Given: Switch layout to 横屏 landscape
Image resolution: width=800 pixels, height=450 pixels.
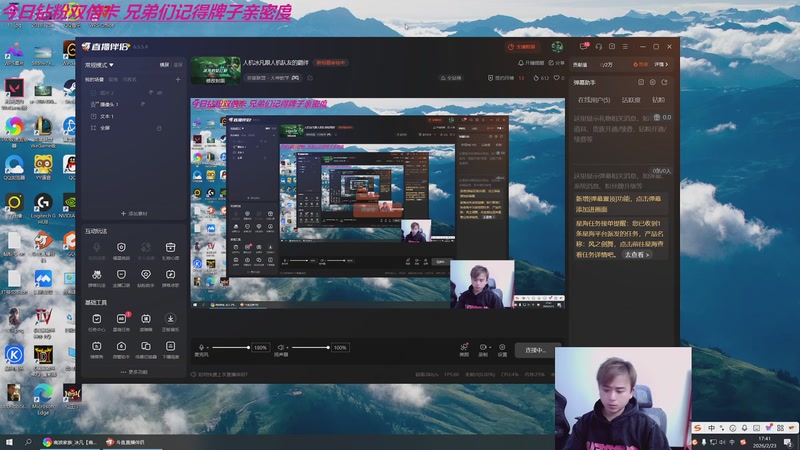Looking at the screenshot, I should coord(164,65).
